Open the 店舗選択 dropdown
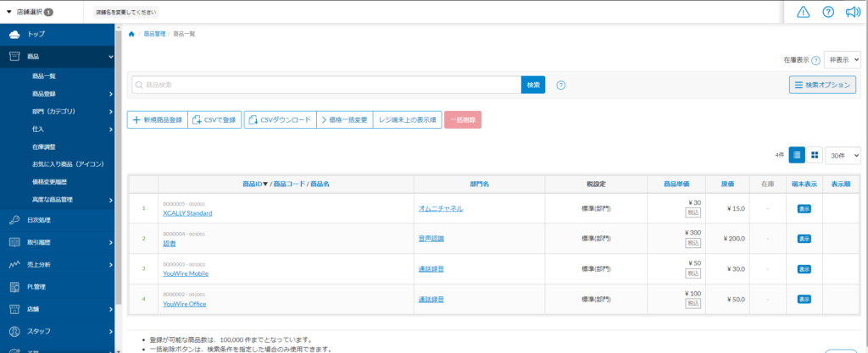Image resolution: width=868 pixels, height=353 pixels. 30,12
